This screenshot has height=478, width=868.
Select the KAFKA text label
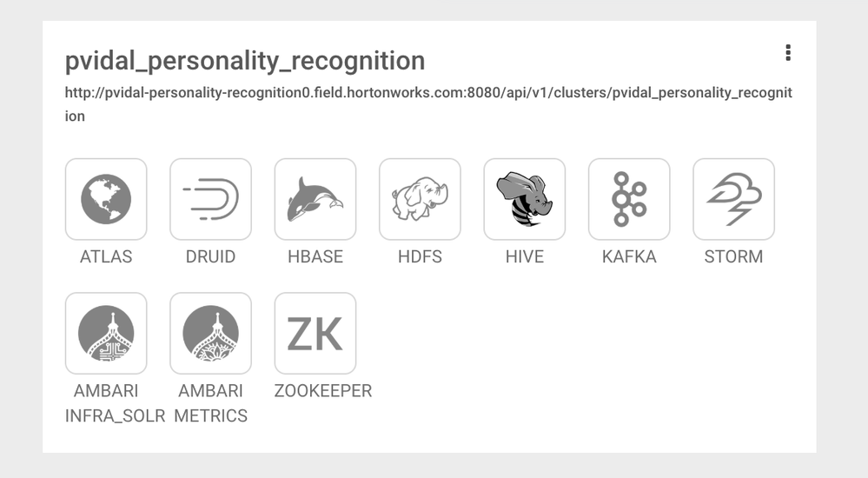[629, 257]
